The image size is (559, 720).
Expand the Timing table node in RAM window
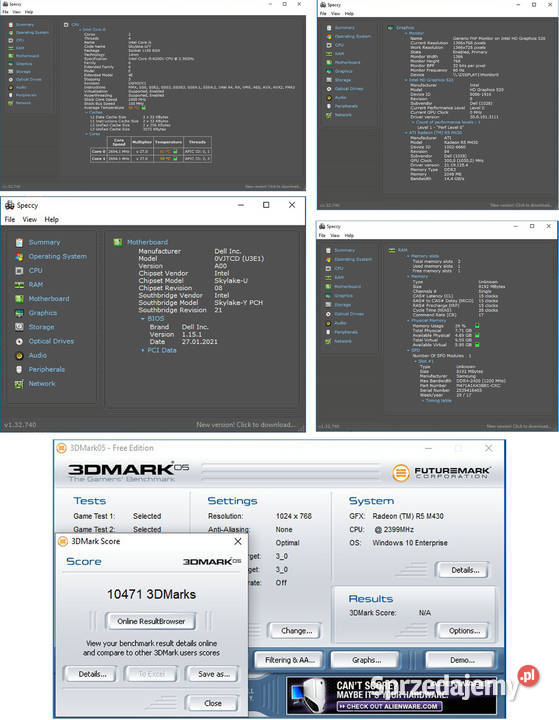coord(423,401)
